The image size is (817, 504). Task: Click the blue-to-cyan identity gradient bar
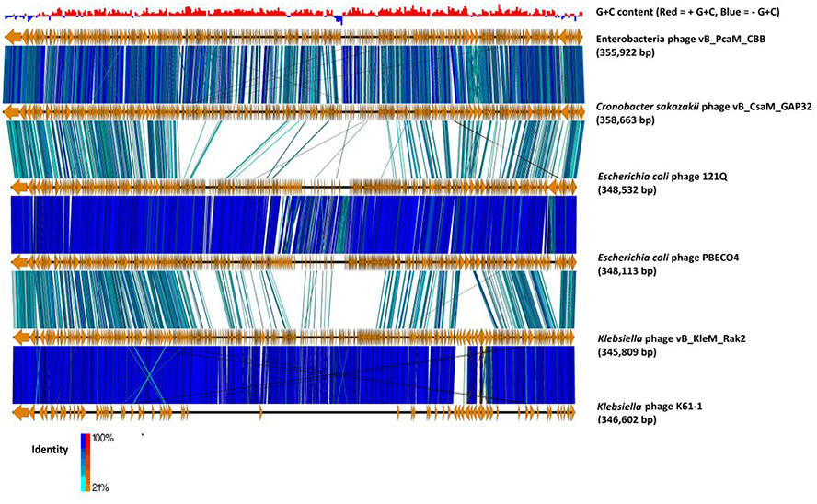pos(84,463)
